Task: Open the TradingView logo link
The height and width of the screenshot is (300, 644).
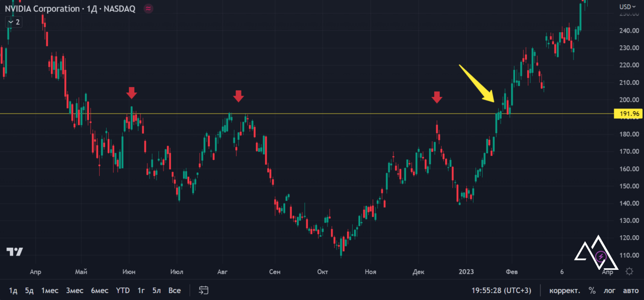Action: 15,252
